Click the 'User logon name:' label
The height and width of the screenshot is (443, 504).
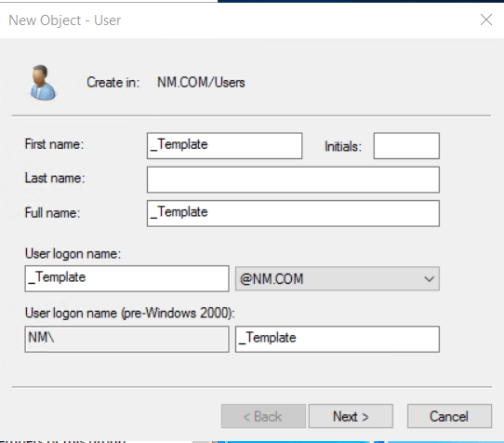(73, 253)
